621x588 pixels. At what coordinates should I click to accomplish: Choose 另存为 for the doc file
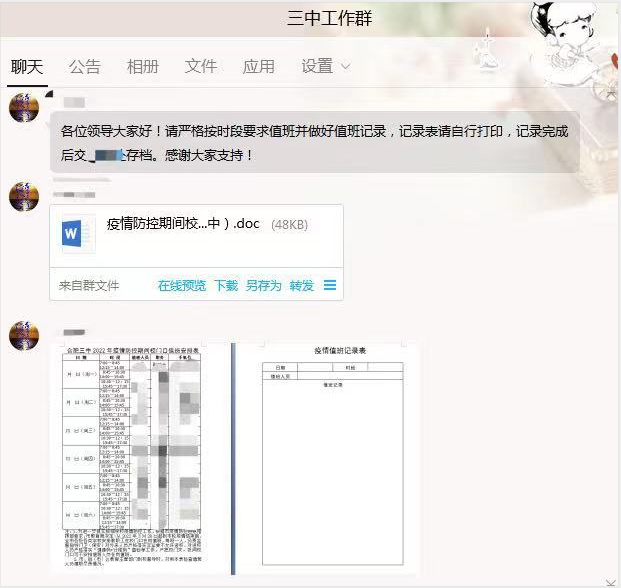(263, 286)
